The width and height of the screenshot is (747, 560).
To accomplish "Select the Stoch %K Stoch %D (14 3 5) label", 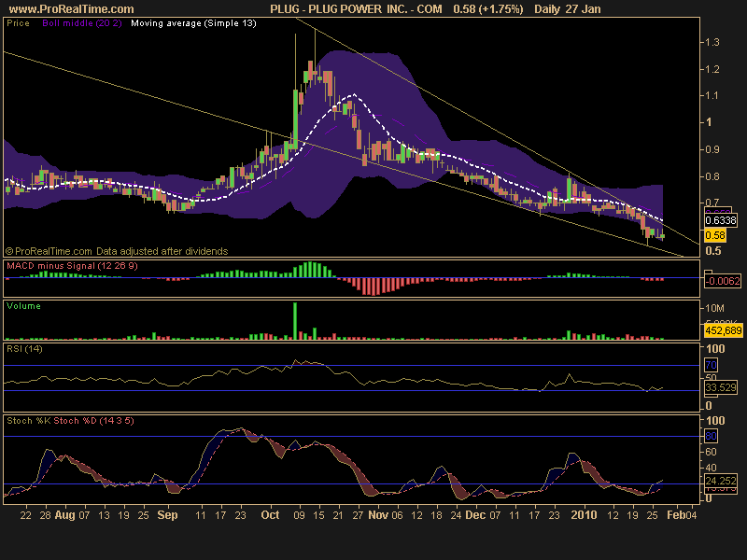I will point(70,421).
